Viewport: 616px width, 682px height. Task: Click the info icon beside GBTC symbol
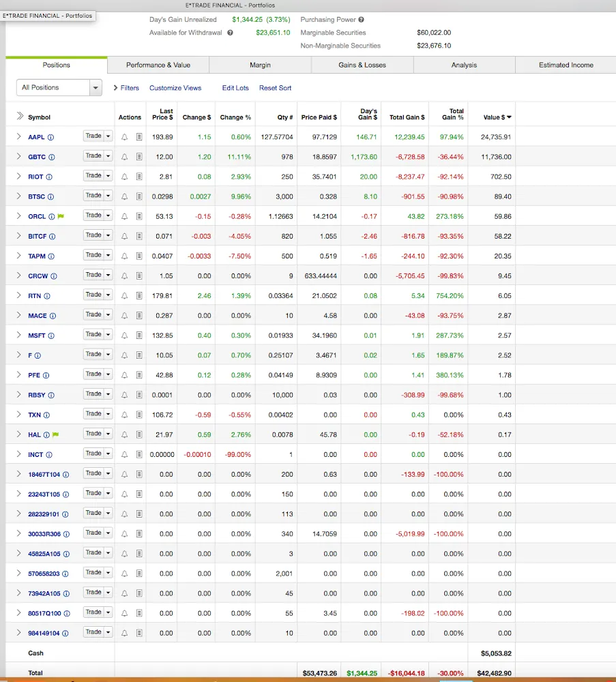click(x=51, y=157)
